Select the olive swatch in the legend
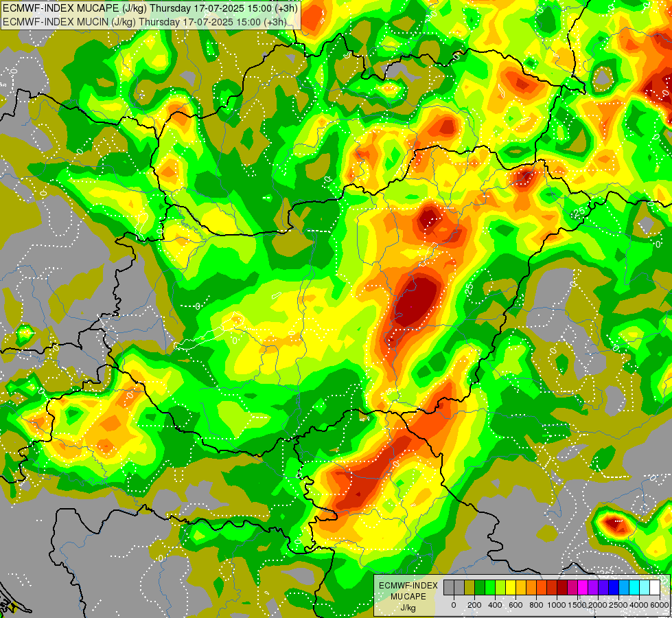Screen dimensions: 672x618 [470, 587]
